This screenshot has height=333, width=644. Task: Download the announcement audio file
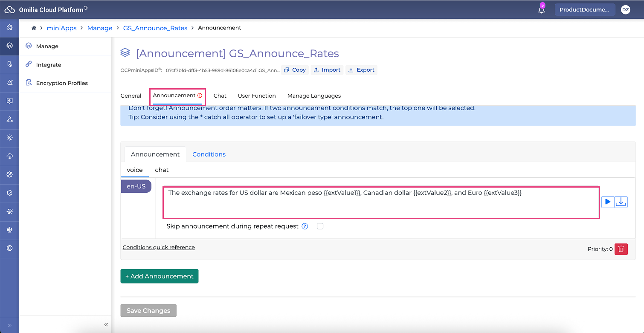tap(621, 202)
